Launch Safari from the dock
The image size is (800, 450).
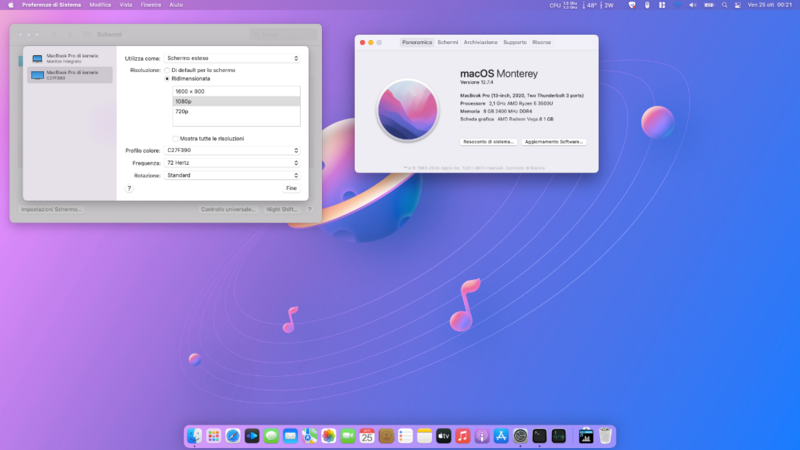pos(233,436)
